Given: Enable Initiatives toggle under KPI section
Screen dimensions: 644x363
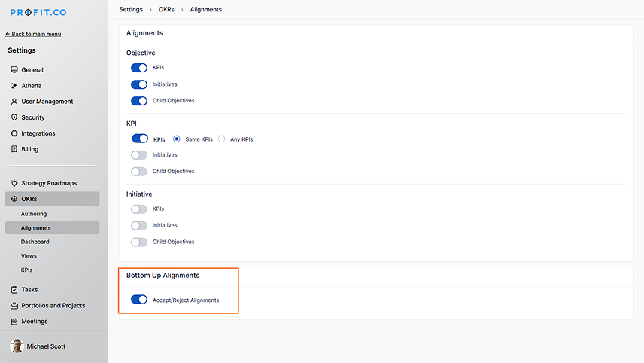Looking at the screenshot, I should pos(139,155).
